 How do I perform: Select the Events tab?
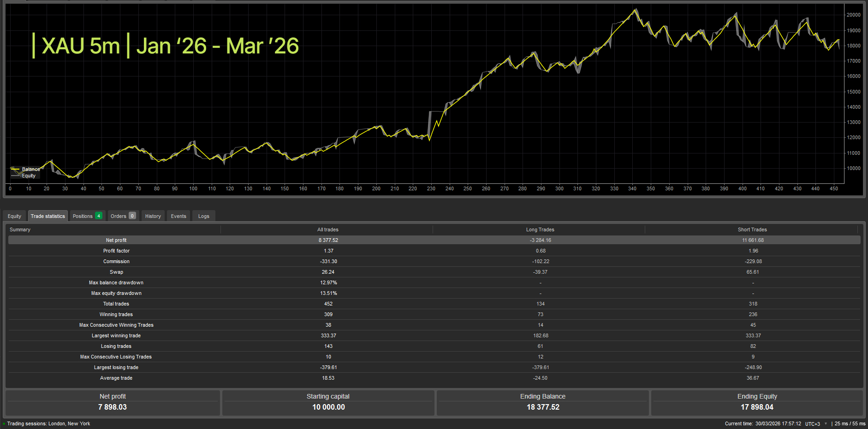(x=178, y=216)
